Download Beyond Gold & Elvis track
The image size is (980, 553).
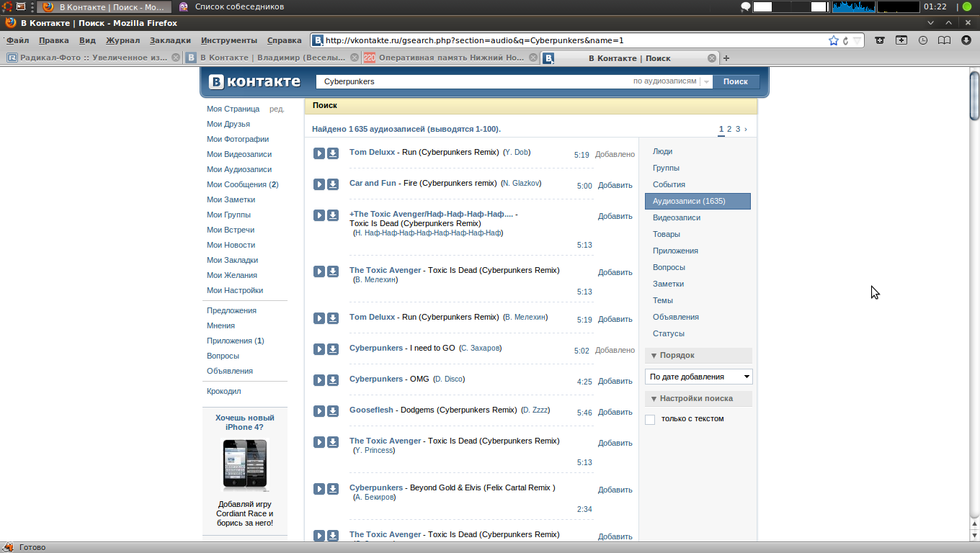333,489
